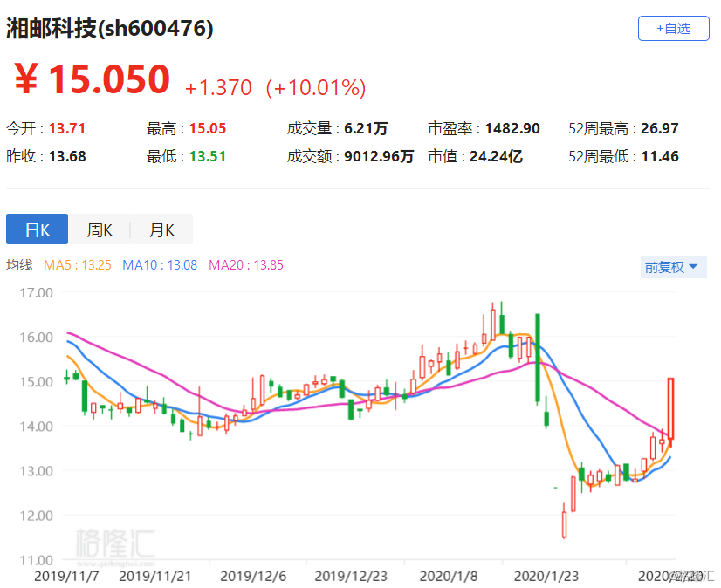Click the 昨收 value 13.68
The image size is (721, 588).
coord(67,156)
